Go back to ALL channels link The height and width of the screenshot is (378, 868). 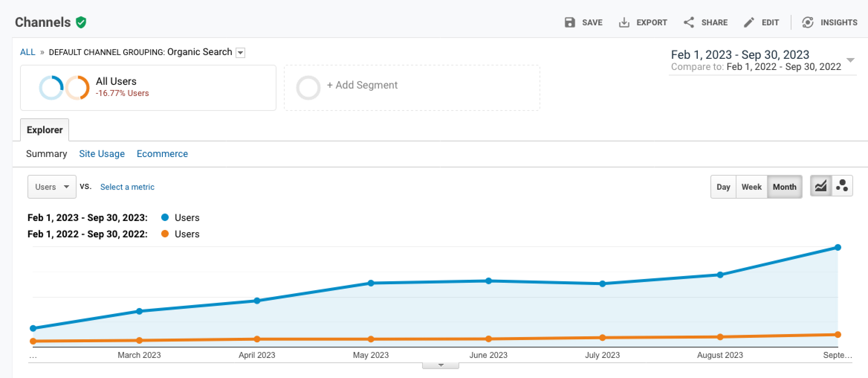coord(27,52)
